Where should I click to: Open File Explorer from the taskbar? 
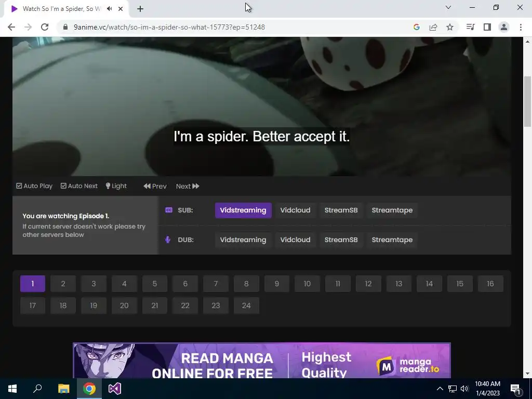tap(63, 389)
